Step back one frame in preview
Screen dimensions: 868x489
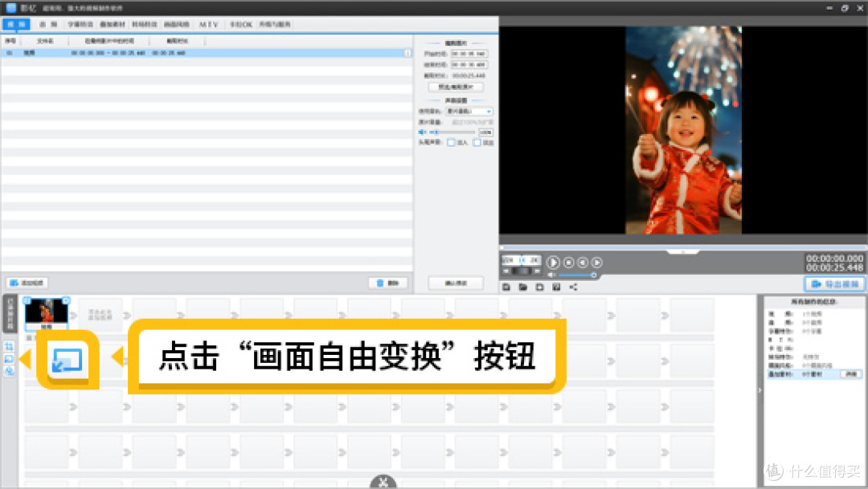point(583,263)
